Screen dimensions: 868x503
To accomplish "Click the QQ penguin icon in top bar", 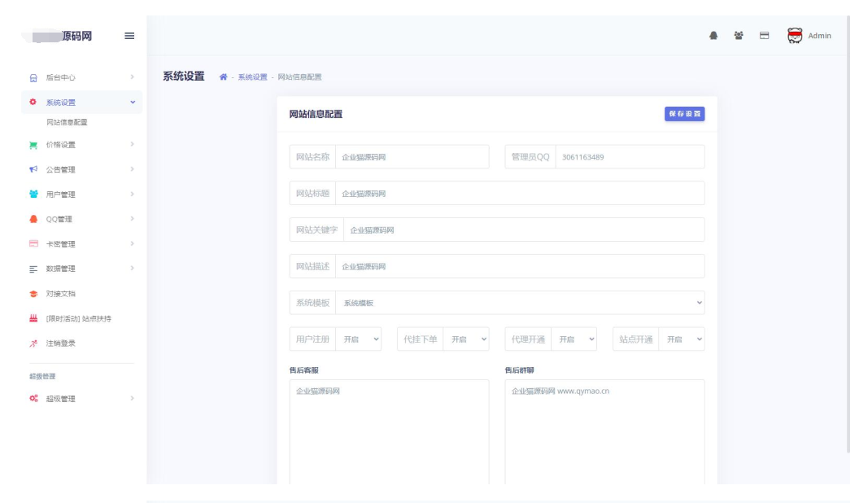I will click(x=715, y=36).
